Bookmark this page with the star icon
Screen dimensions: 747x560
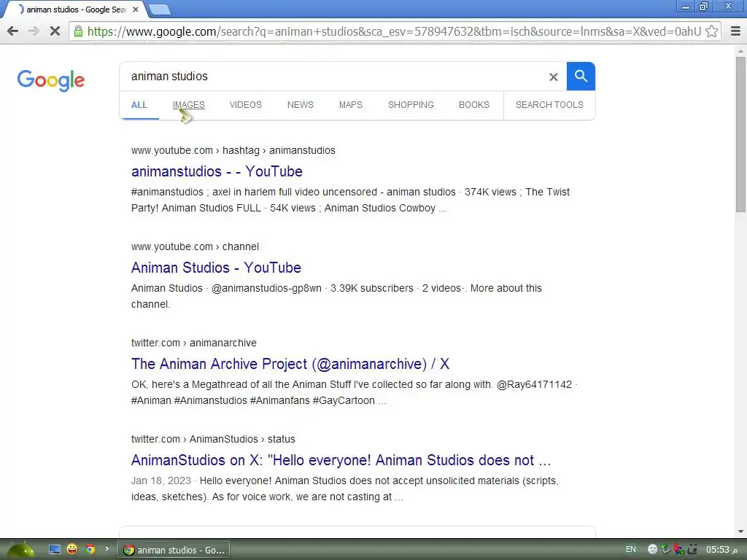[711, 31]
